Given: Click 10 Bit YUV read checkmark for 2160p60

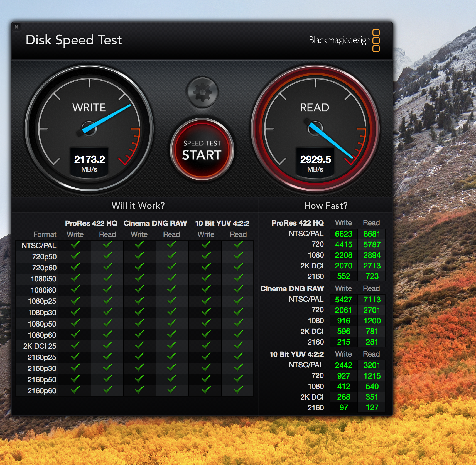Looking at the screenshot, I should [x=238, y=390].
